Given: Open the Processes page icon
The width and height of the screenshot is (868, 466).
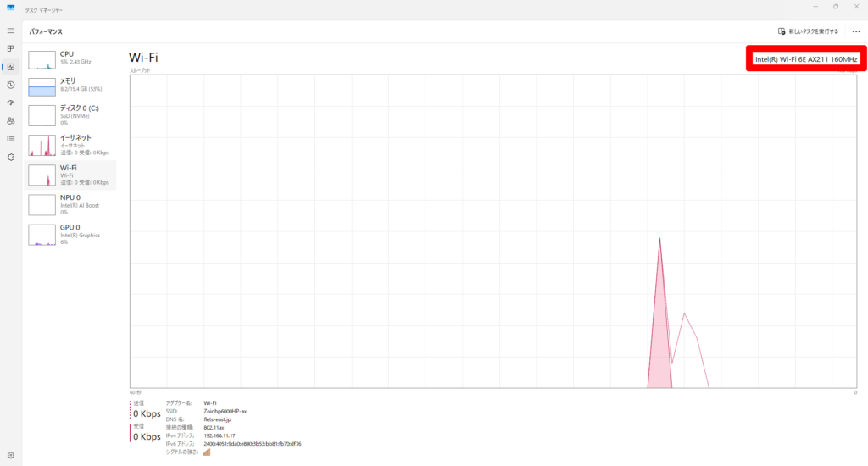Looking at the screenshot, I should click(11, 48).
